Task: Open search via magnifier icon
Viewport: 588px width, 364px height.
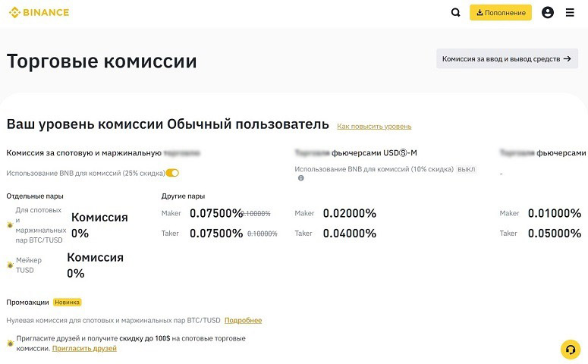Action: click(x=455, y=13)
